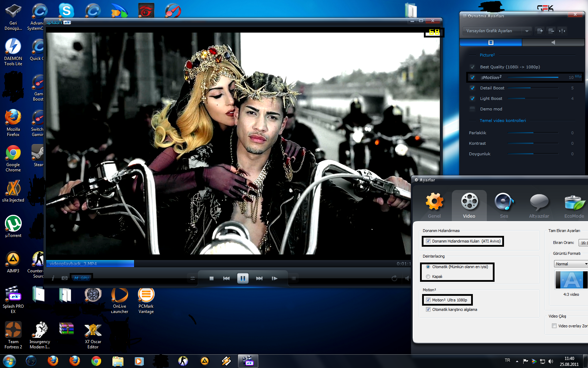The image size is (588, 368).
Task: Open X7 Oscar Editor desktop icon
Action: tap(93, 336)
